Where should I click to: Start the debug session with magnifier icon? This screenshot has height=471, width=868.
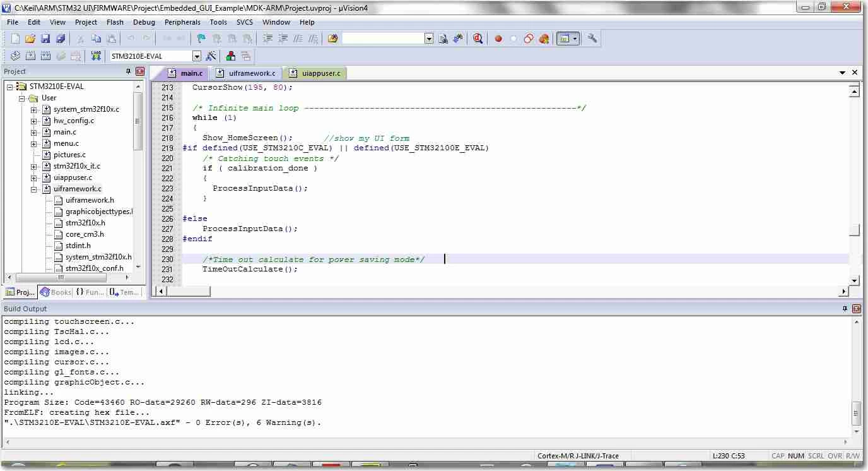pyautogui.click(x=478, y=39)
